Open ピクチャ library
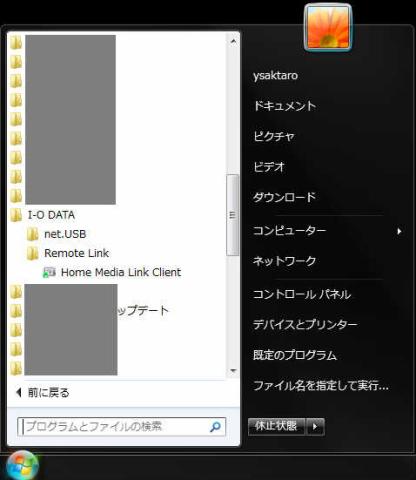Viewport: 416px width, 480px height. pyautogui.click(x=274, y=136)
